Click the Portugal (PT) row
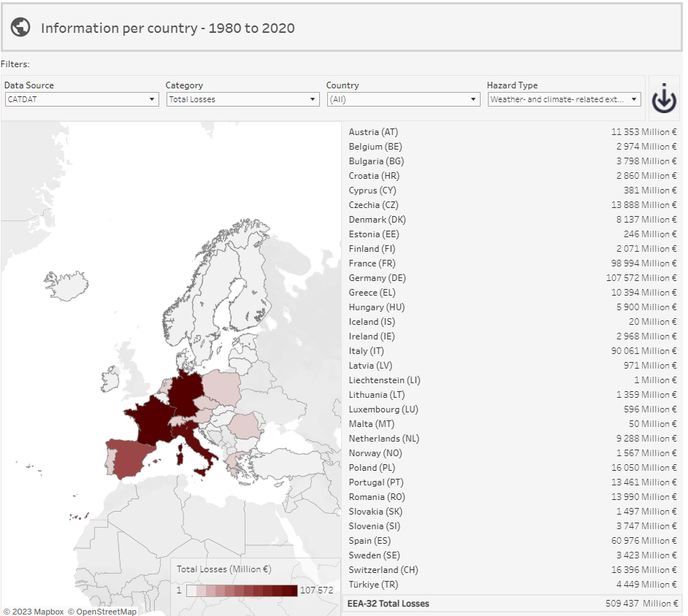Image resolution: width=688 pixels, height=616 pixels. click(513, 482)
